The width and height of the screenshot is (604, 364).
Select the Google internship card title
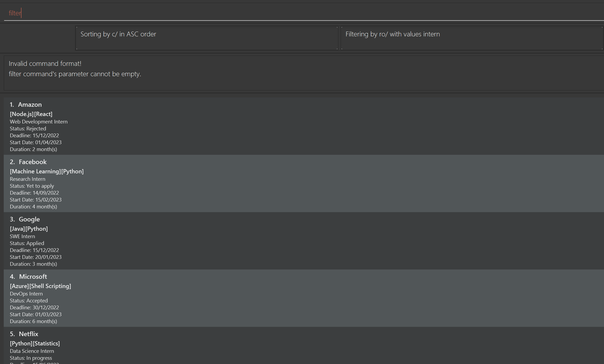point(29,219)
